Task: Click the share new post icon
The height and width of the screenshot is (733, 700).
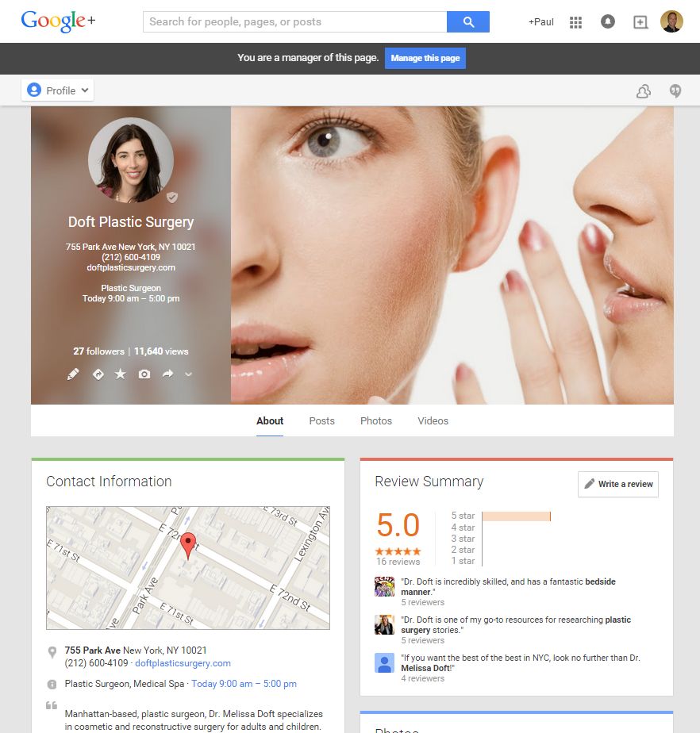Action: (x=640, y=22)
